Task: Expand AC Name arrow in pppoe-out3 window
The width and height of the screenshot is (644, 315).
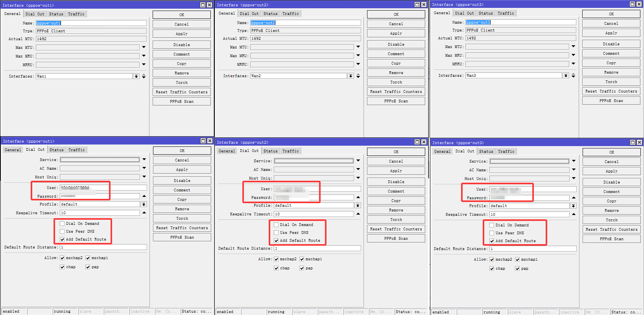Action: [574, 170]
